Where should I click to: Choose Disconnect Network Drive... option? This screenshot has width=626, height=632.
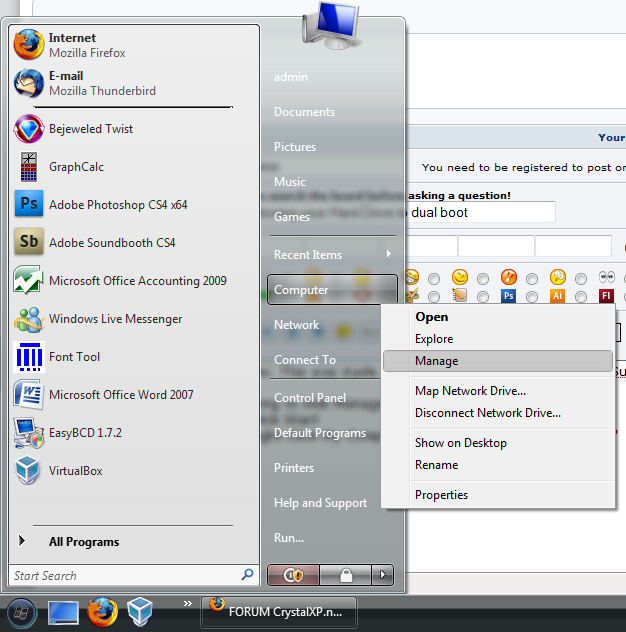tap(498, 413)
